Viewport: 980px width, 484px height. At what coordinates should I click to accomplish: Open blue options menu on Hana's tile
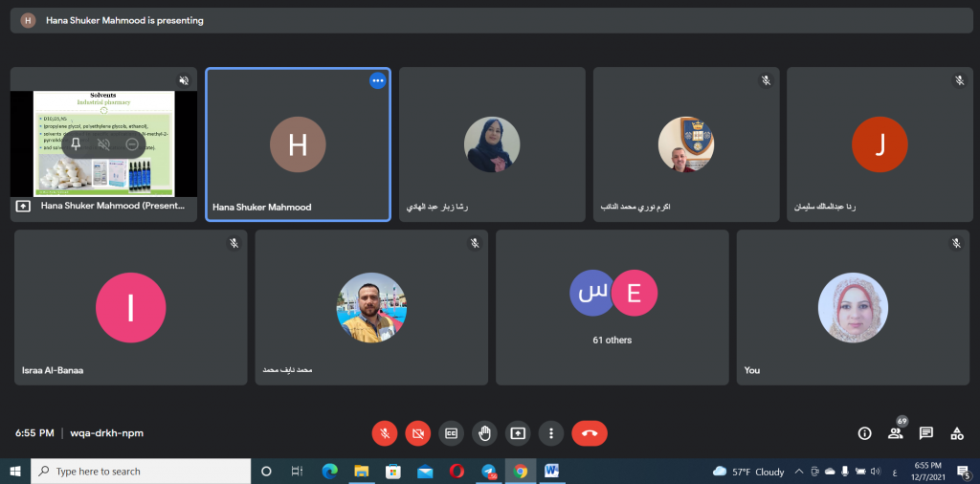tap(377, 80)
